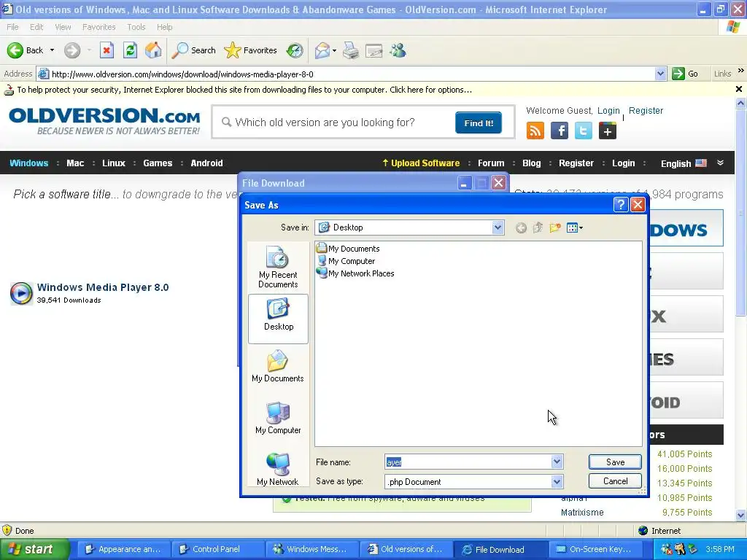Open My Network Places in file list
747x560 pixels.
tap(355, 273)
